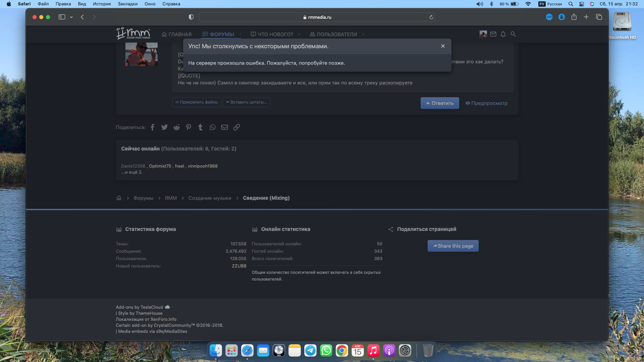
Task: Share thread via Reddit icon
Action: point(176,127)
